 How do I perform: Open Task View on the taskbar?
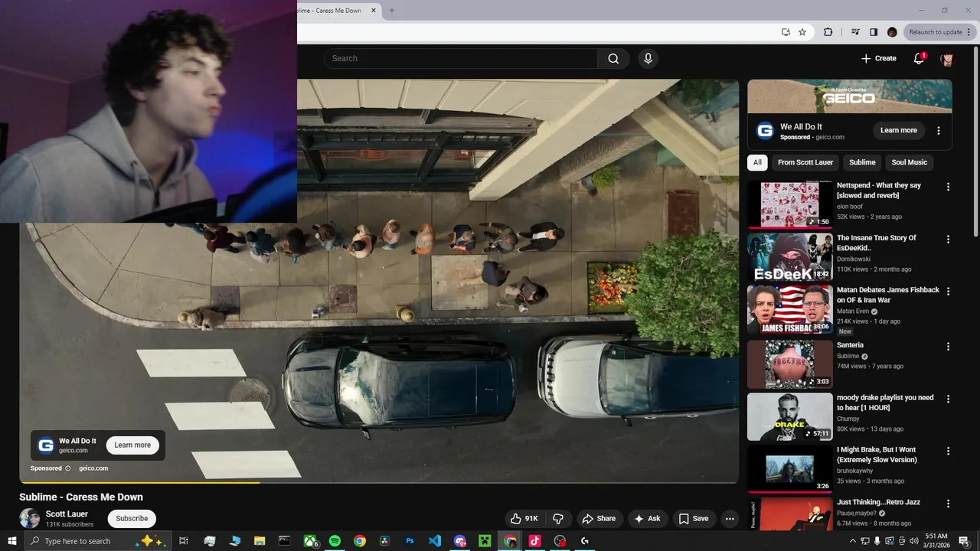click(184, 541)
